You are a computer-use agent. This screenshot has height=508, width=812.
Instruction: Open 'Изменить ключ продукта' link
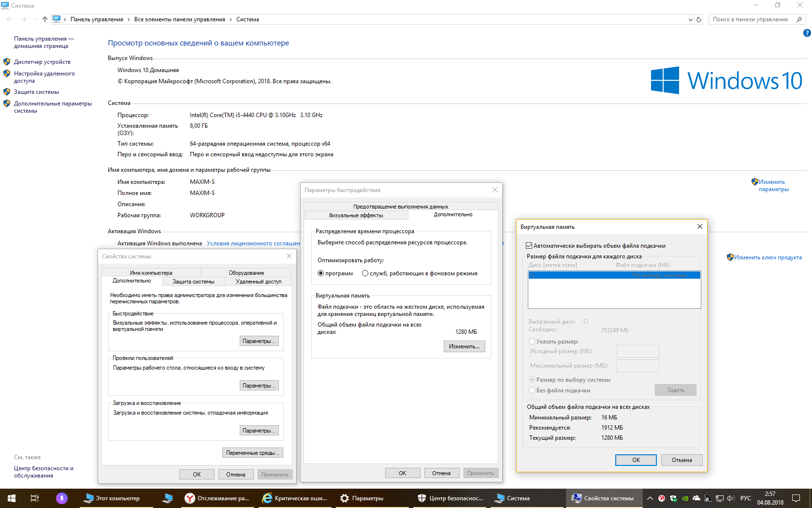768,257
